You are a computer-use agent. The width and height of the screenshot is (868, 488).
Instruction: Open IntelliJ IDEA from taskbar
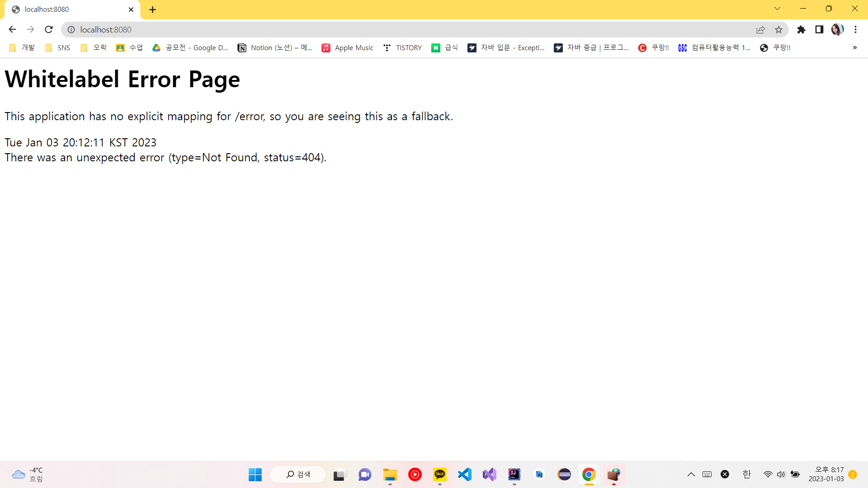click(x=514, y=474)
